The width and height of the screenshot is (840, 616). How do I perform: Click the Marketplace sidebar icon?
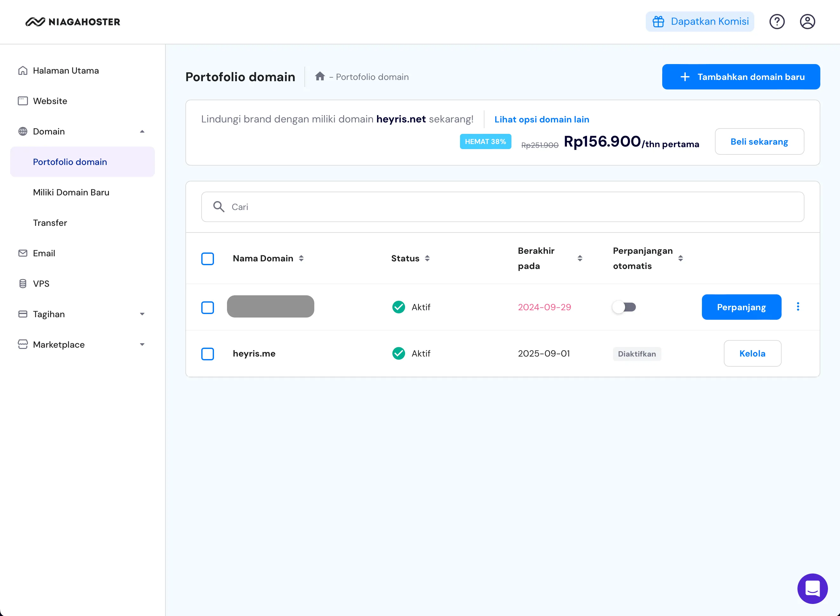click(x=23, y=344)
